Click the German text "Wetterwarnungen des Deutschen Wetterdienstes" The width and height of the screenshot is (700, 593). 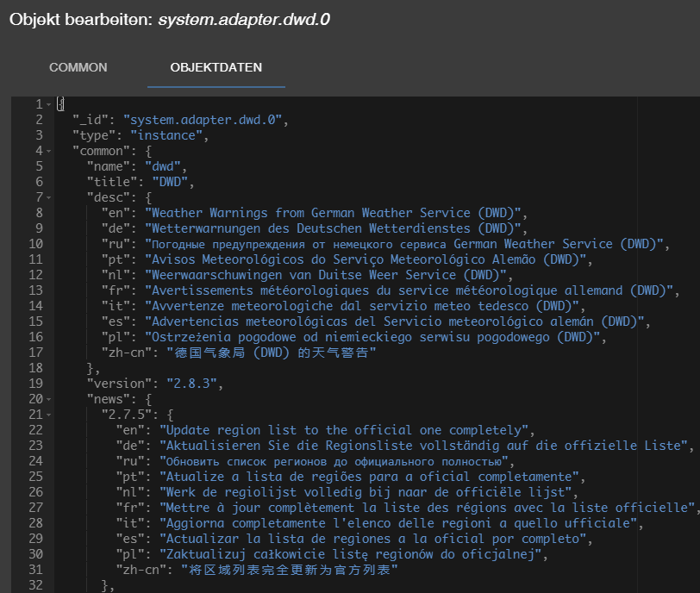point(310,228)
